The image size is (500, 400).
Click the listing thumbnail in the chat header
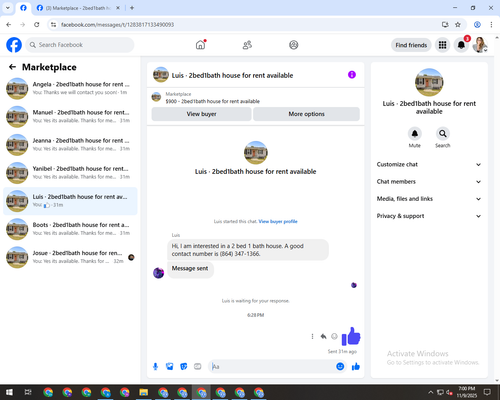coord(161,75)
